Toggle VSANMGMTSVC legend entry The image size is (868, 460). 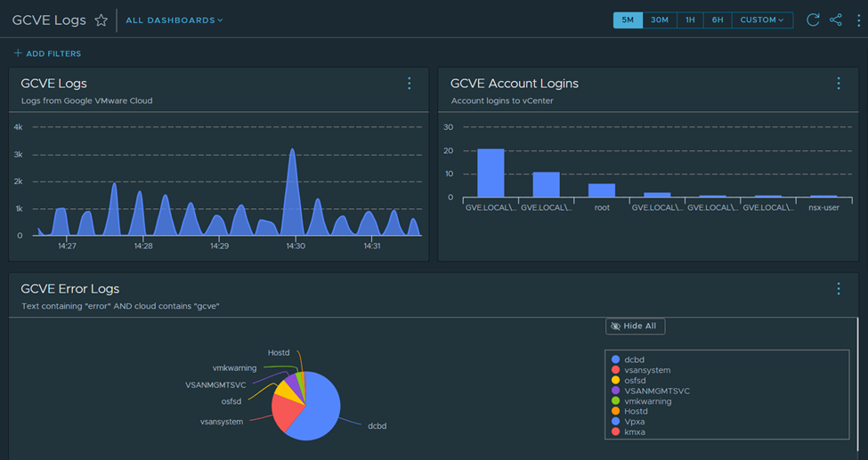(x=656, y=391)
